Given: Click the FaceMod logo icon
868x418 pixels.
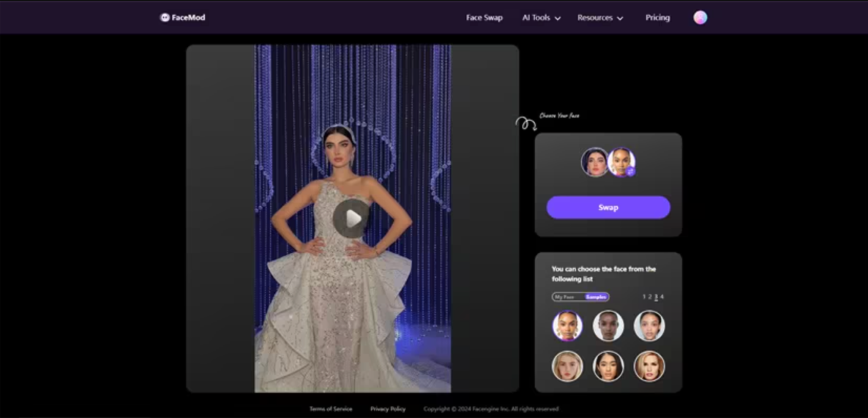Looking at the screenshot, I should (165, 18).
